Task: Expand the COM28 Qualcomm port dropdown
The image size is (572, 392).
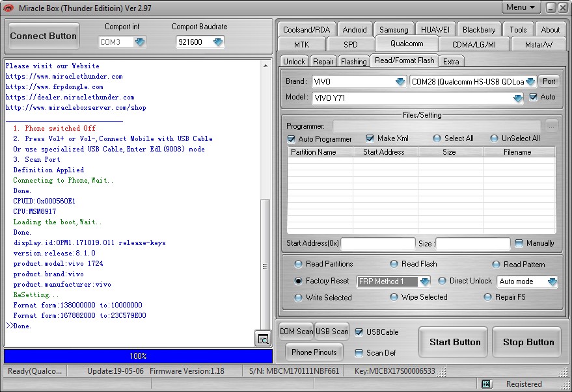Action: (x=530, y=82)
